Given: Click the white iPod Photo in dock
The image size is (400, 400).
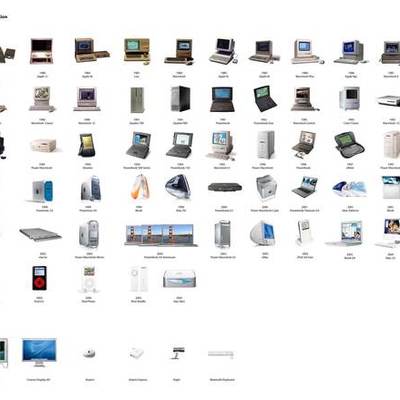Looking at the screenshot, I should [x=89, y=279].
